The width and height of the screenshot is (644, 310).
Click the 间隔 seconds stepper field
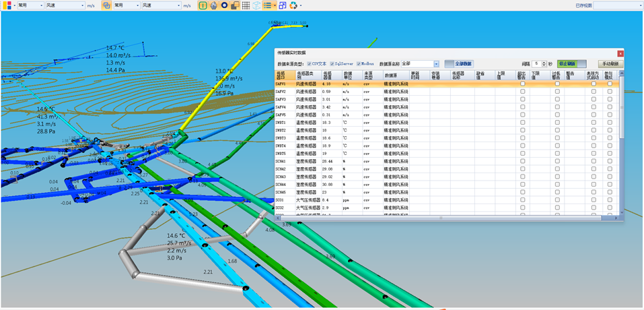[x=538, y=64]
